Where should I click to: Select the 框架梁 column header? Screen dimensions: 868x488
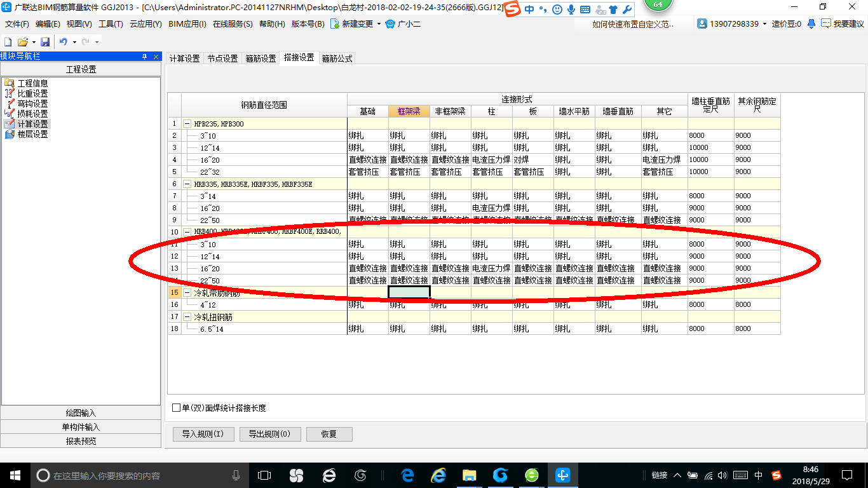pos(409,111)
